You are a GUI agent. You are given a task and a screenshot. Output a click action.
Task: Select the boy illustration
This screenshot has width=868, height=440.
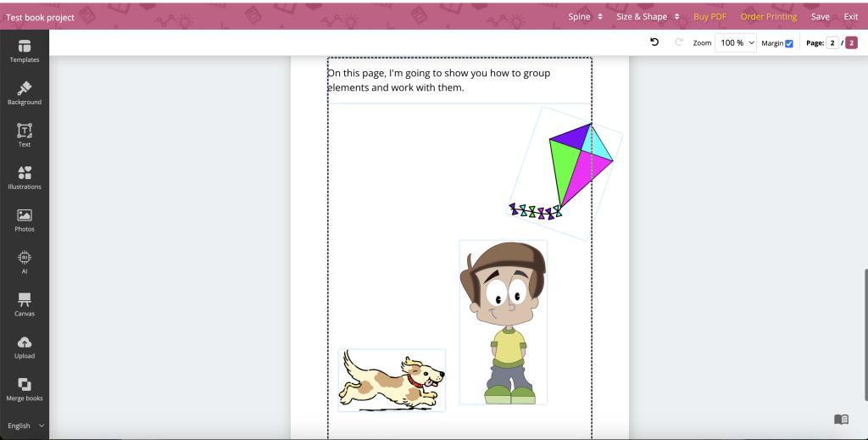[504, 322]
